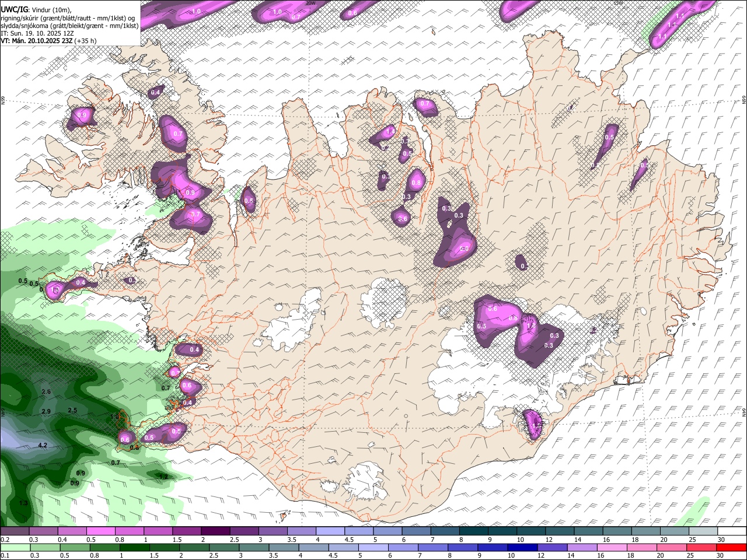Pick the light lavender 4 swatch in snow scale
This screenshot has width=747, height=560.
[330, 531]
